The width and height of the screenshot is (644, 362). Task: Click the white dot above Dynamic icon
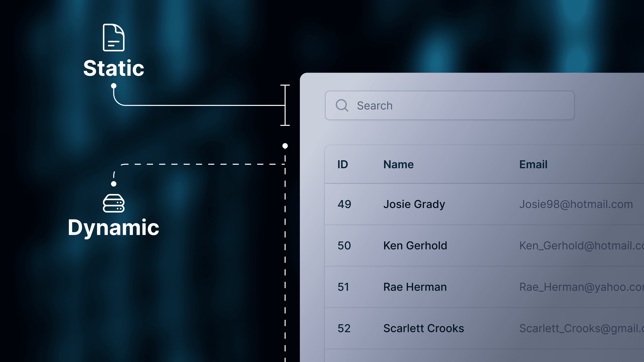114,184
